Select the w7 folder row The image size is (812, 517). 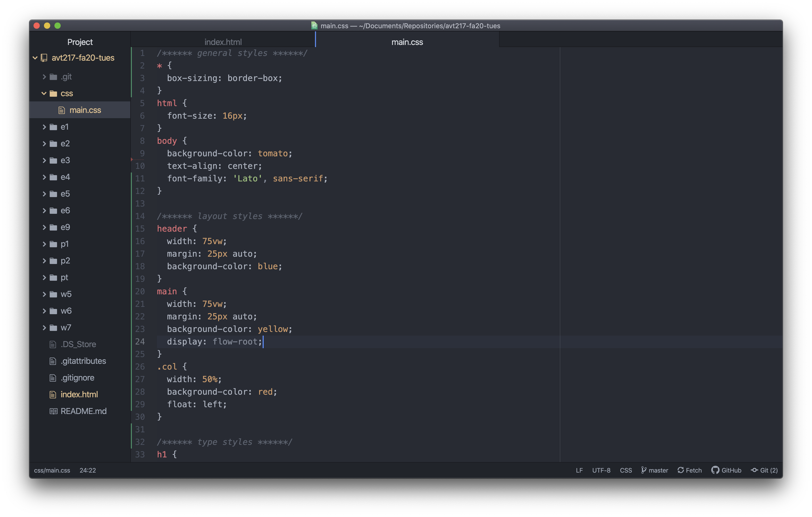pos(80,328)
